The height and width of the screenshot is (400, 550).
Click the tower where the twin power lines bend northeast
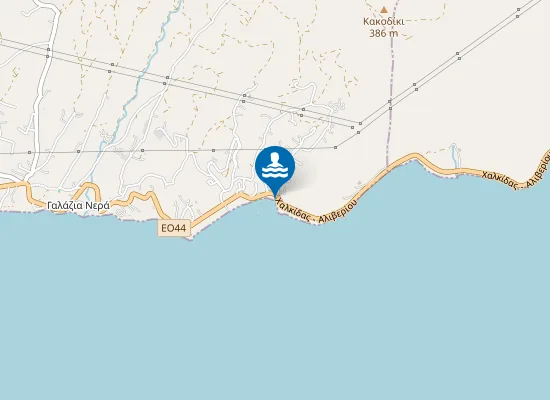pos(360,124)
